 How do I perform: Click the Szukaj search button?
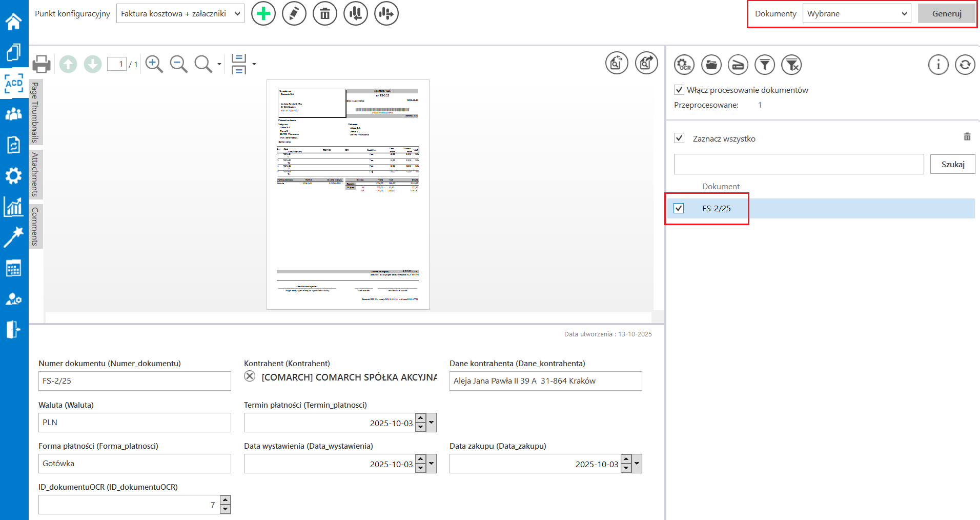[x=953, y=164]
